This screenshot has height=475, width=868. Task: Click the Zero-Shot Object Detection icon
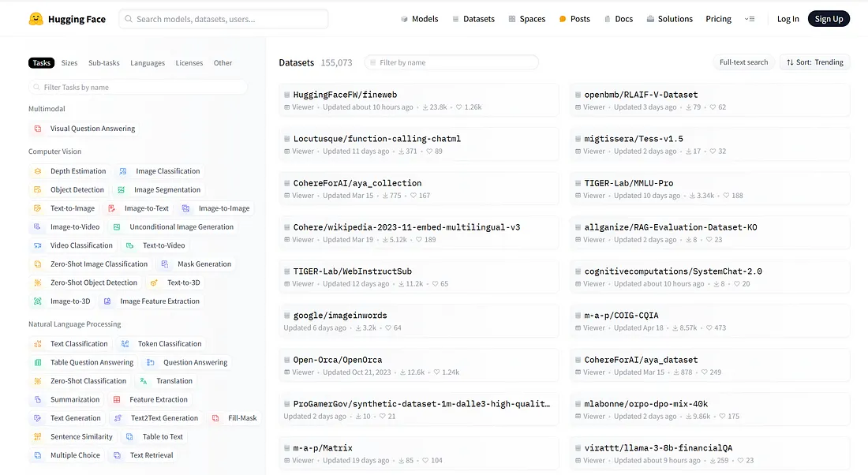[x=38, y=282]
